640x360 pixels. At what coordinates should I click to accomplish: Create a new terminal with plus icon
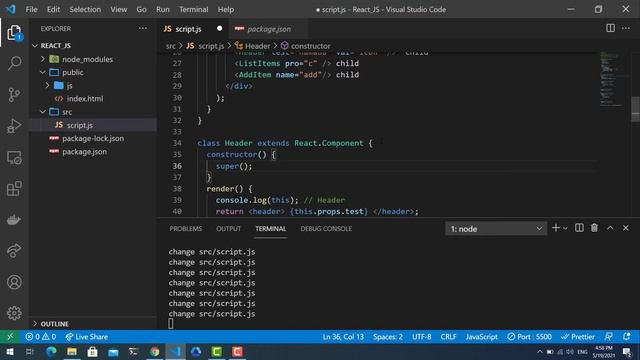point(556,228)
